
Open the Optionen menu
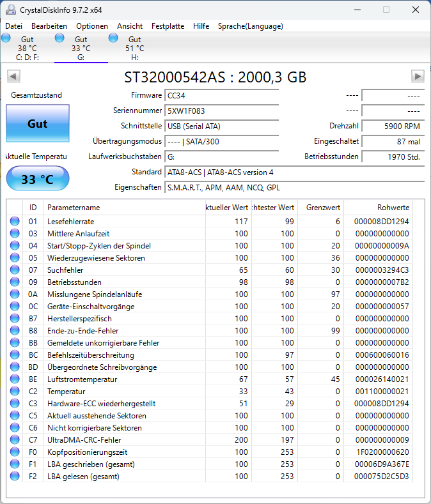point(91,26)
